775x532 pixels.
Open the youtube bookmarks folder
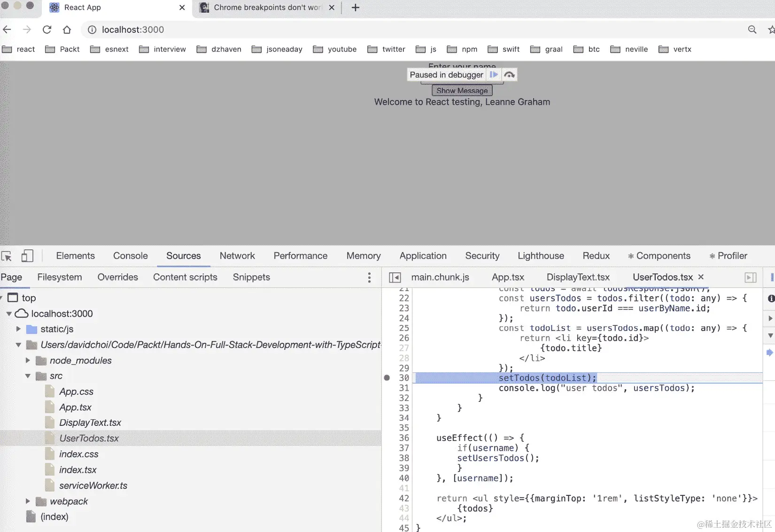(334, 49)
